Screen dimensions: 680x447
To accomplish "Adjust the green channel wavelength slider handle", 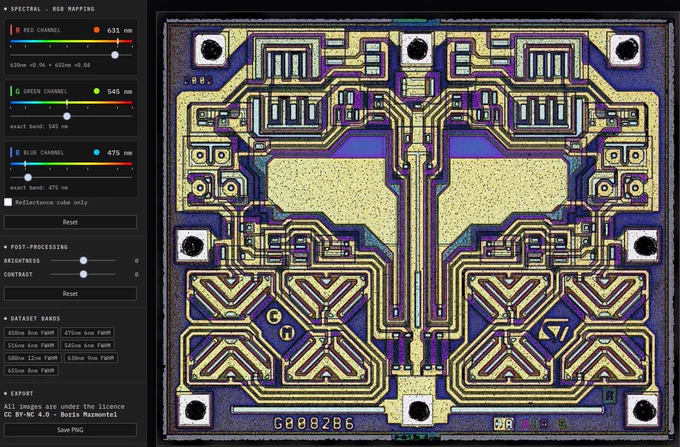I will click(67, 116).
